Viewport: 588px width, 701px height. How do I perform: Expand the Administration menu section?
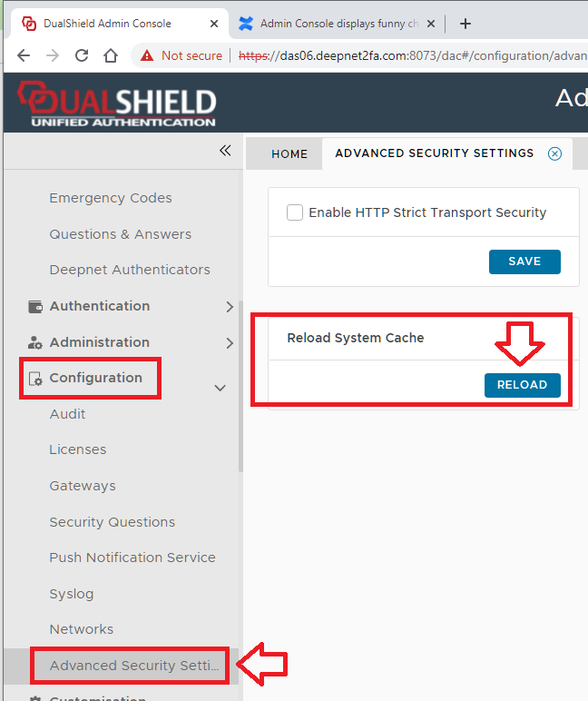[229, 343]
